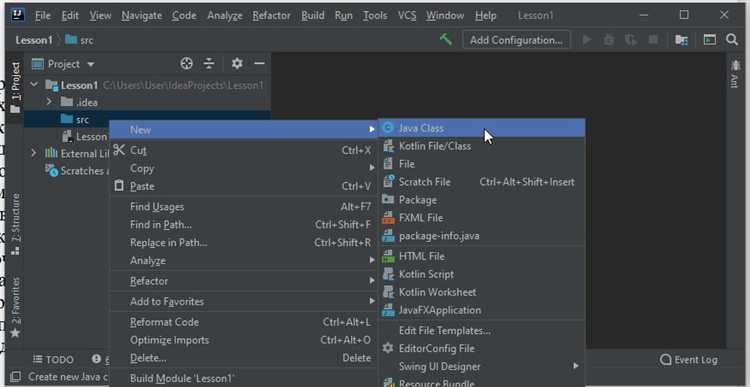Click the Run with Coverage icon

click(631, 40)
